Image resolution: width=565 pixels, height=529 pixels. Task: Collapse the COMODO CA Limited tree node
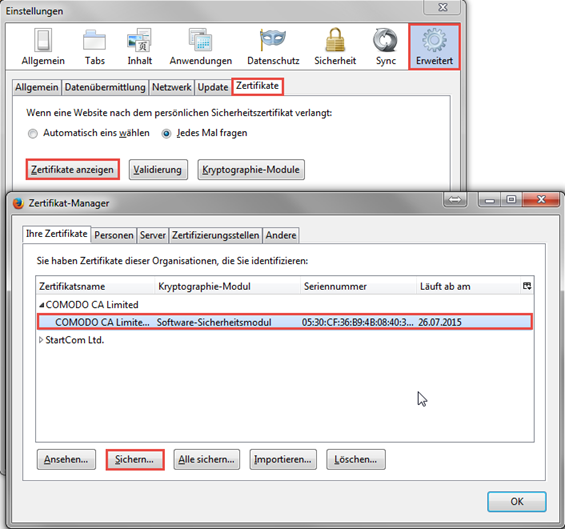point(41,305)
